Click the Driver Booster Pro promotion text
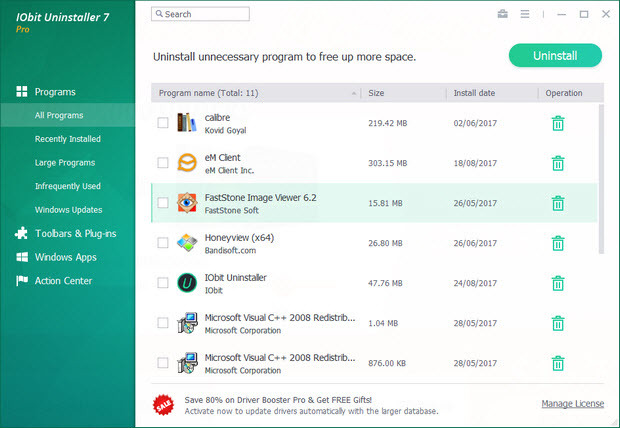Screen dimensions: 620x428 [x=311, y=405]
